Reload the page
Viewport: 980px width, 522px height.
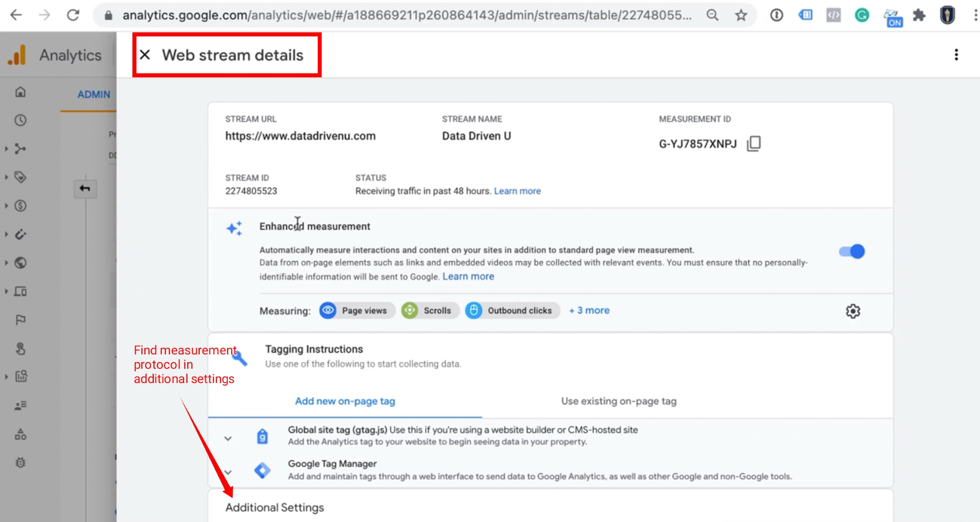point(73,15)
